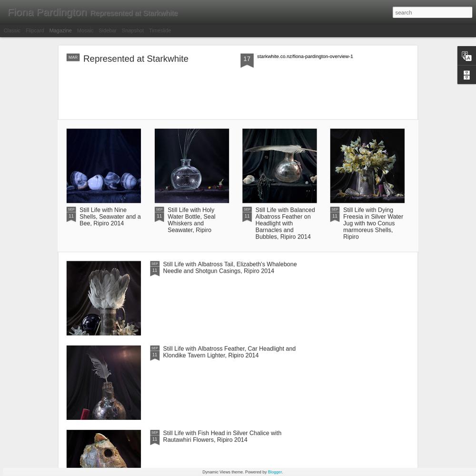Switch to Flipcard view
The height and width of the screenshot is (476, 476).
35,30
